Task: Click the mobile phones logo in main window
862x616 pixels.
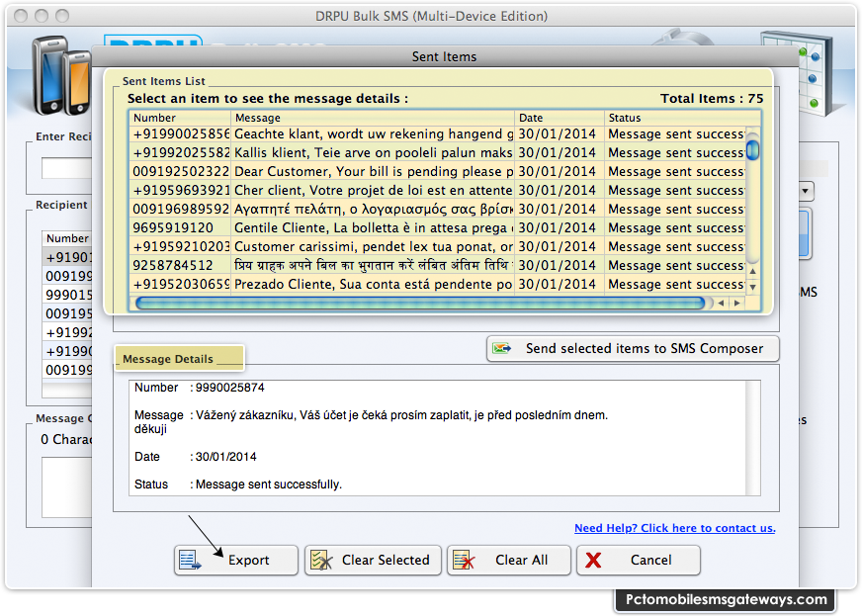Action: [x=61, y=75]
